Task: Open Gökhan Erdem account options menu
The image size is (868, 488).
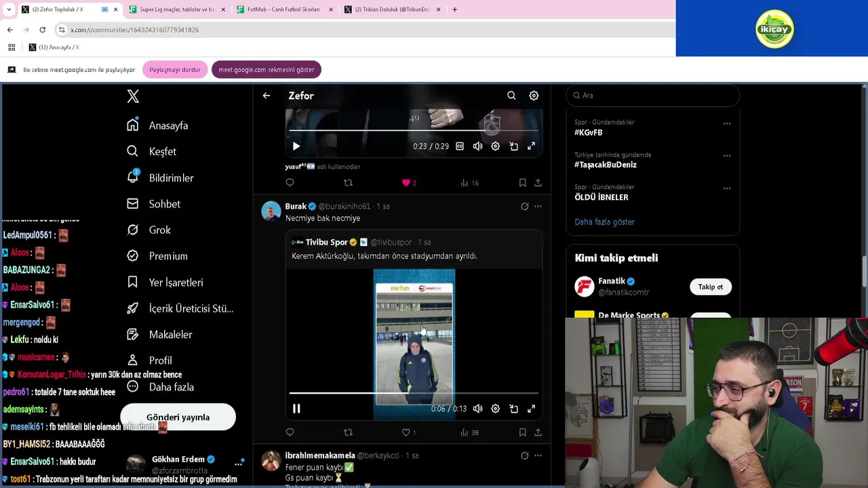Action: (x=238, y=464)
